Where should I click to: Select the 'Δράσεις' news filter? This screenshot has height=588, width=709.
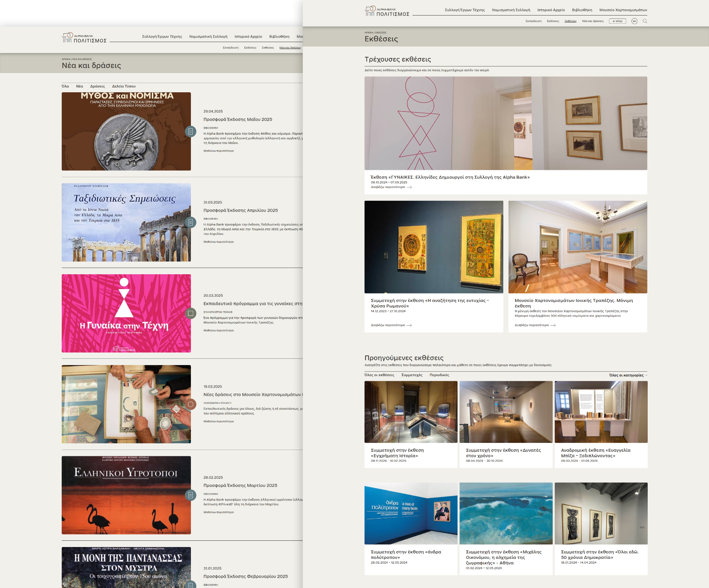pyautogui.click(x=97, y=86)
